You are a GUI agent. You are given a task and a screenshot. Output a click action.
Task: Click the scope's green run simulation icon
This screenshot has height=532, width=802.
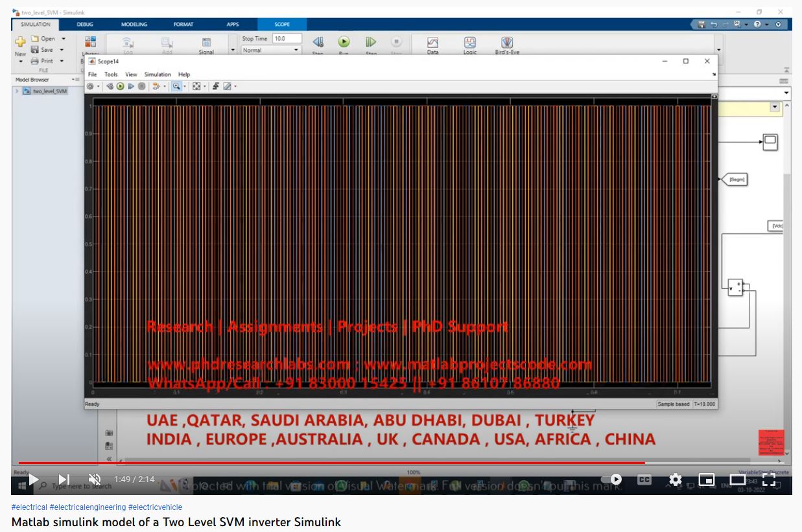tap(120, 86)
